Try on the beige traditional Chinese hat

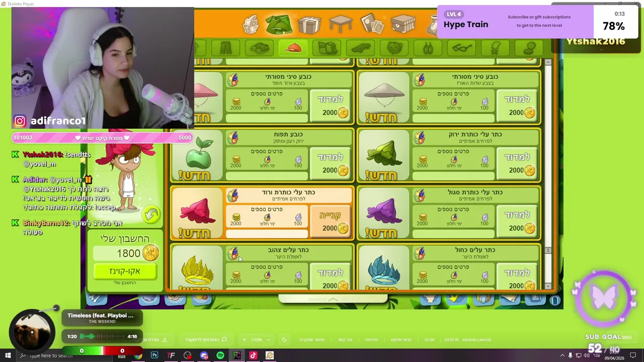(x=517, y=106)
